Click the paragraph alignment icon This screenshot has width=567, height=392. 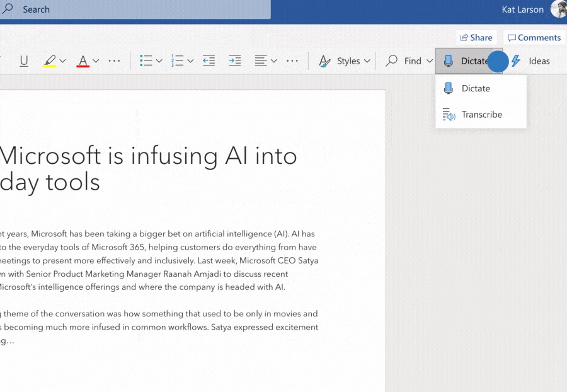(261, 61)
